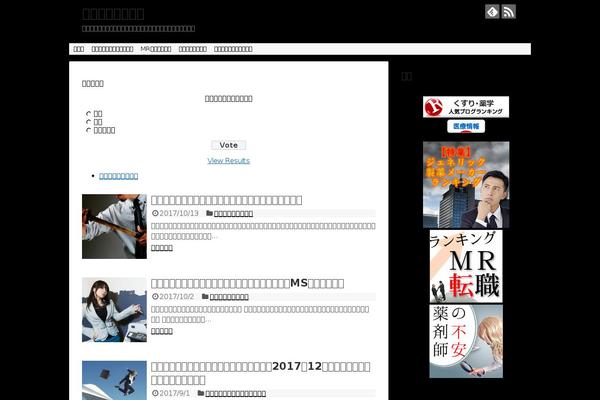Open the site title link in header
600x400 pixels.
[113, 14]
